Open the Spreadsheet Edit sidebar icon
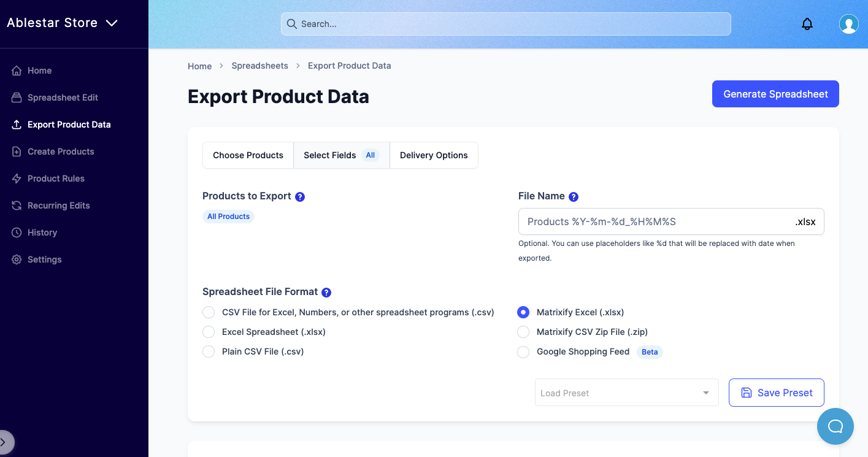868x457 pixels. tap(16, 98)
